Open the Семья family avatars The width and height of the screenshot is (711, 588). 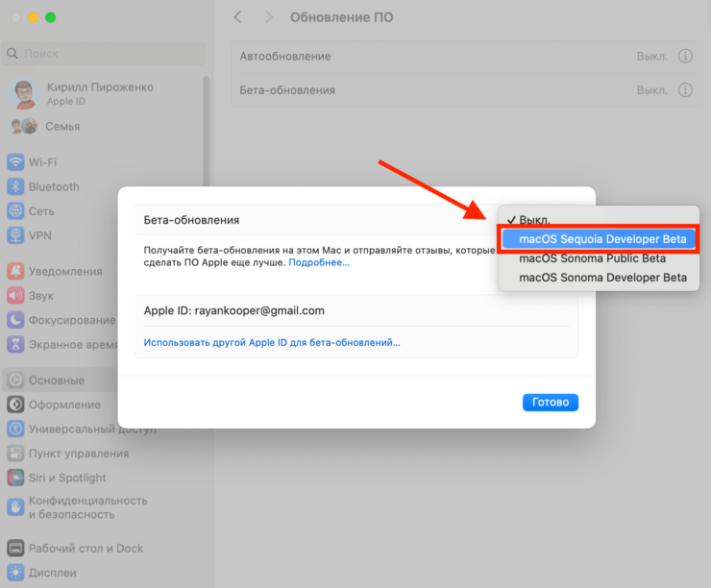tap(24, 126)
